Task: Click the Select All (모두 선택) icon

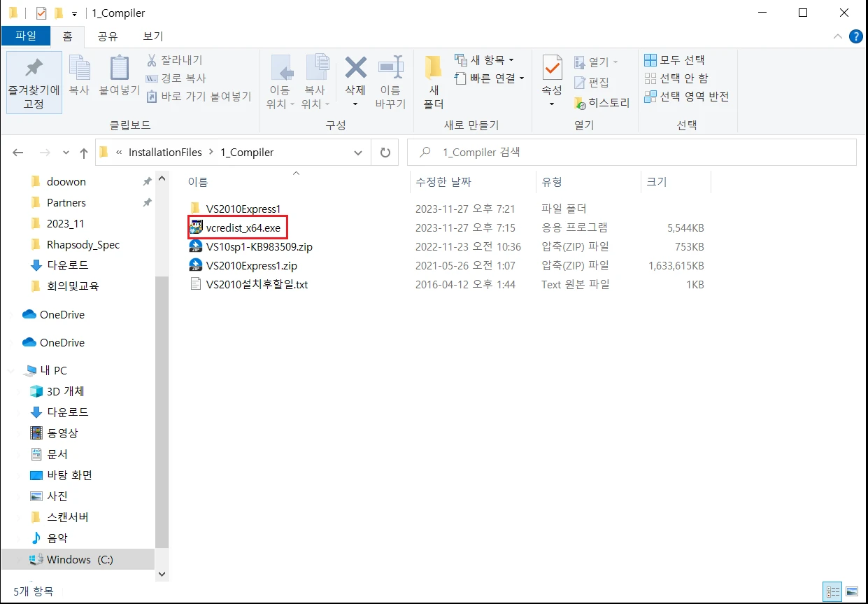Action: tap(650, 60)
